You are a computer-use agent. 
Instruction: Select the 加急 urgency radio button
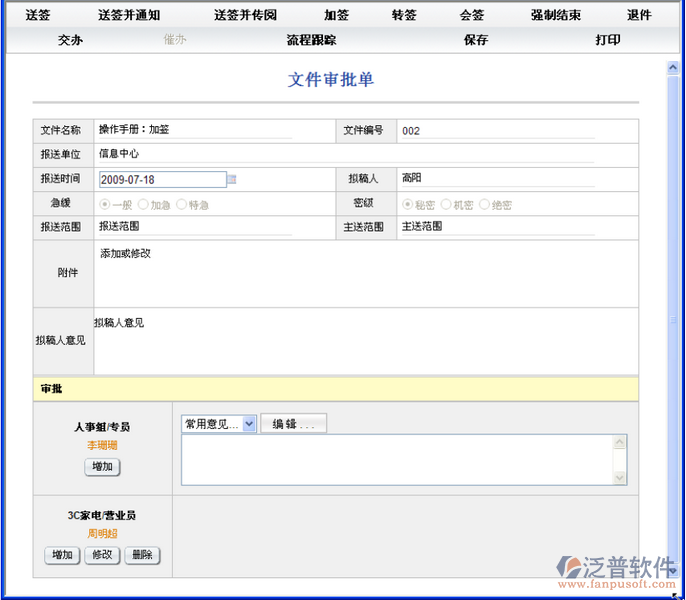coord(143,204)
